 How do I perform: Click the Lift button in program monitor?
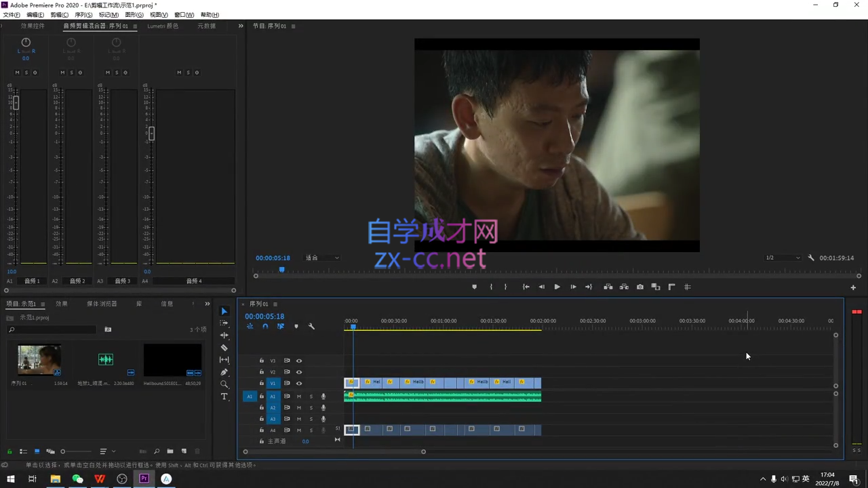[x=608, y=287]
